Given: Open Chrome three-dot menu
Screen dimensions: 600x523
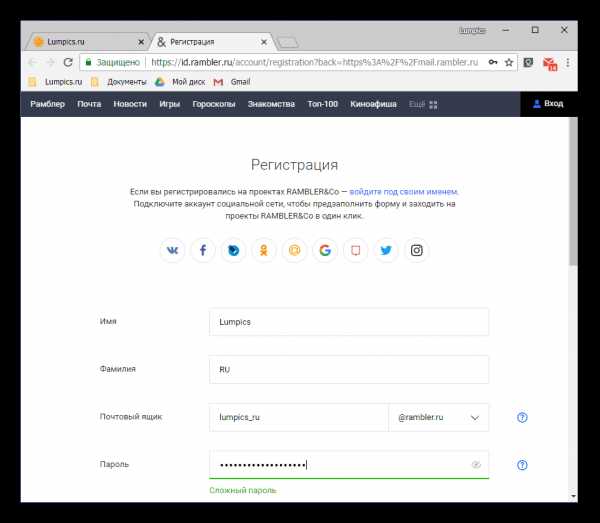Looking at the screenshot, I should pos(568,63).
